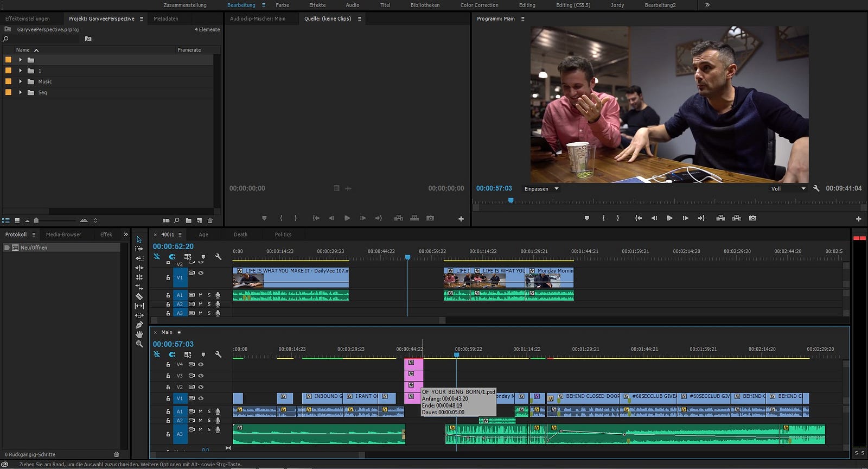Expand the Music bin folder
Image resolution: width=868 pixels, height=469 pixels.
click(21, 81)
